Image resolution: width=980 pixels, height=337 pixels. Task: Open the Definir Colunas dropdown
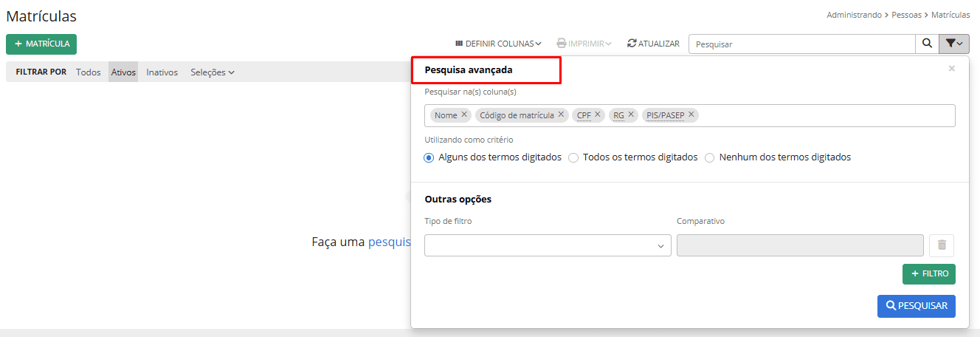pos(498,44)
